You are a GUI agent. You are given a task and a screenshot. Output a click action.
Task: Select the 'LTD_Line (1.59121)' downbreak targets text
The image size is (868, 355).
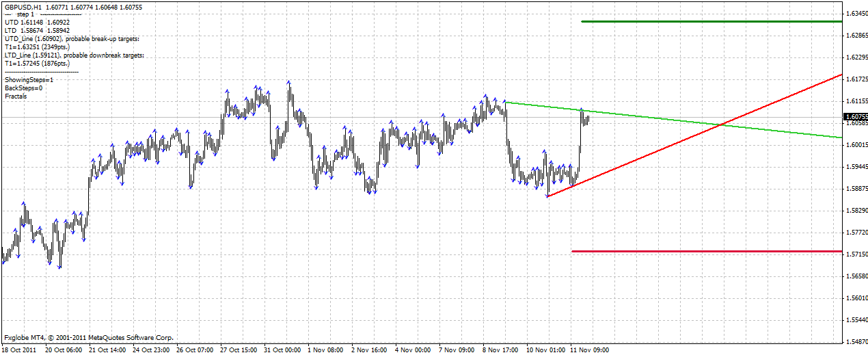pyautogui.click(x=74, y=55)
